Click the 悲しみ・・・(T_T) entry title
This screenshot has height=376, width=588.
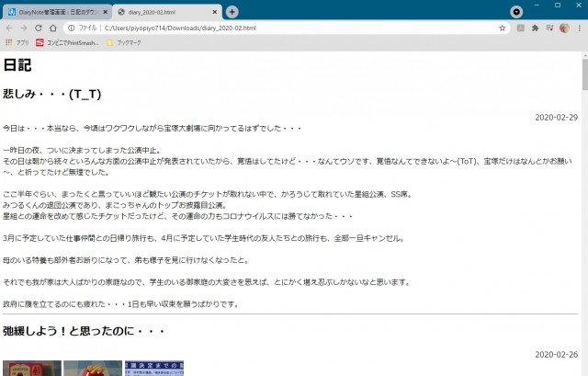(52, 94)
